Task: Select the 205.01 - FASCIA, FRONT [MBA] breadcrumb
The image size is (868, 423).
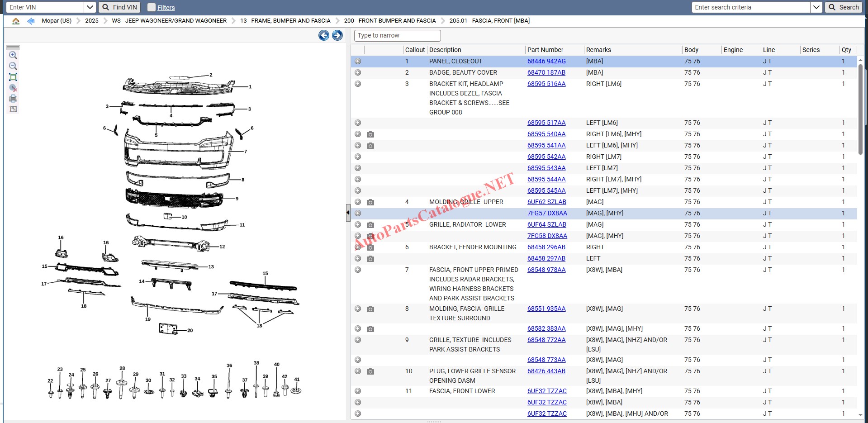Action: pyautogui.click(x=489, y=21)
